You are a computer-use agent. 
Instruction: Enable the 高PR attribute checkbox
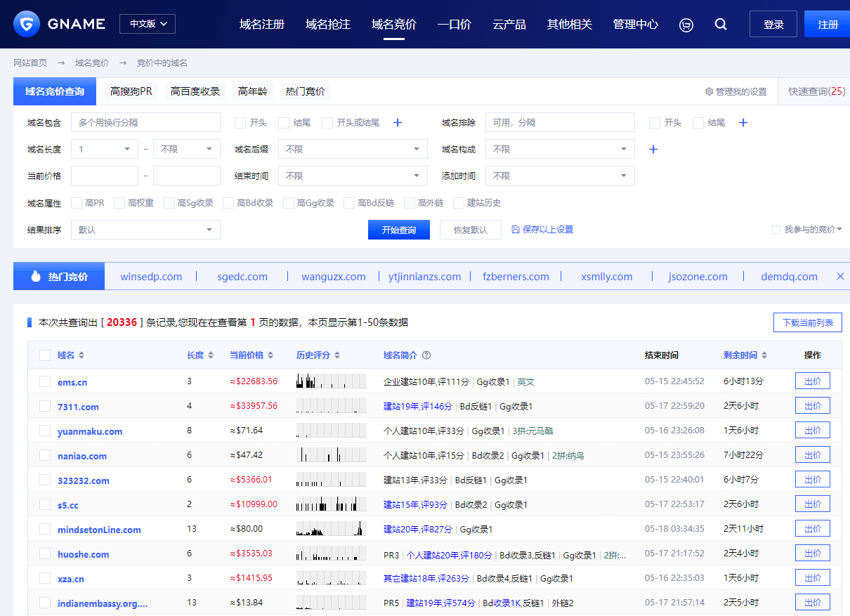point(77,203)
